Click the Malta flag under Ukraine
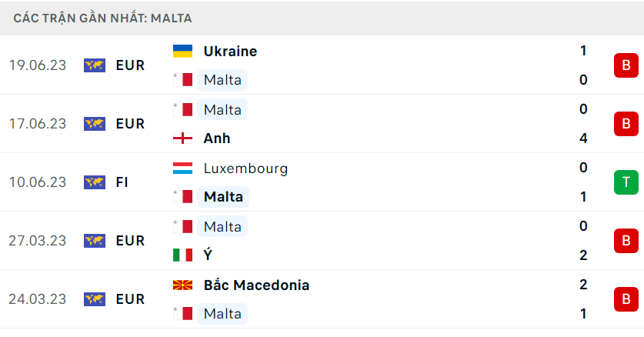The width and height of the screenshot is (644, 337). tap(183, 79)
